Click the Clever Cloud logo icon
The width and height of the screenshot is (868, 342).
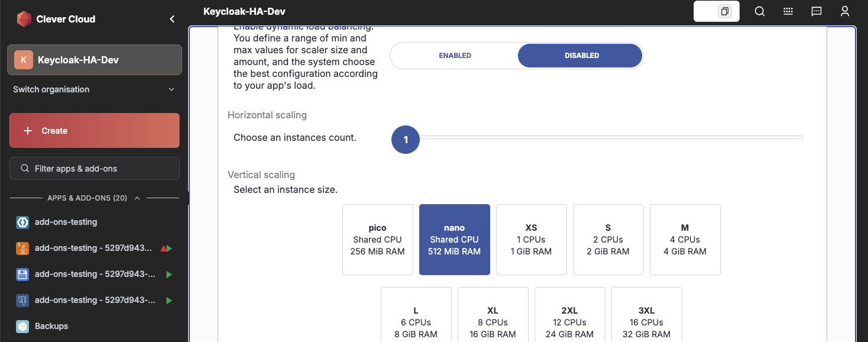pyautogui.click(x=24, y=19)
